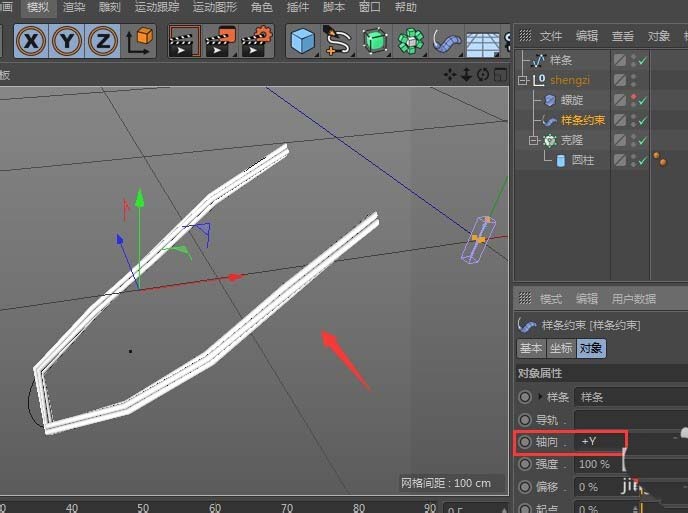Toggle the 强度 animation radio circle
Image resolution: width=688 pixels, height=513 pixels.
click(x=525, y=464)
